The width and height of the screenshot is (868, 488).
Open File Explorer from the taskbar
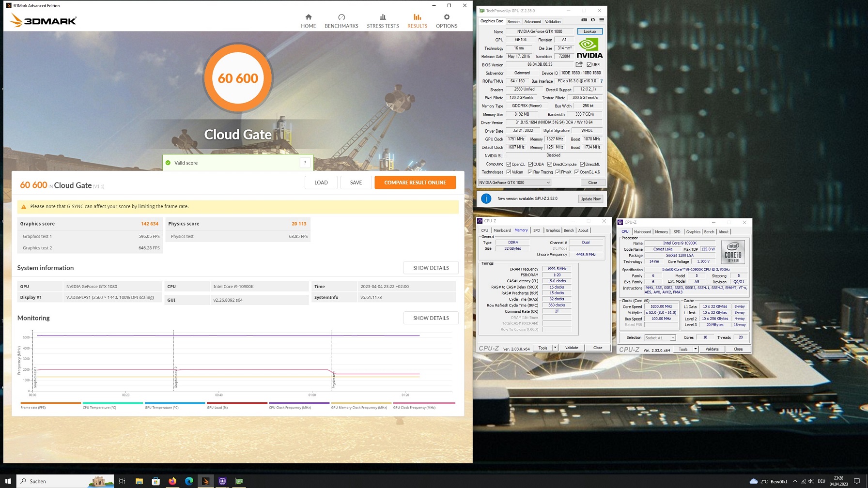[x=139, y=481]
